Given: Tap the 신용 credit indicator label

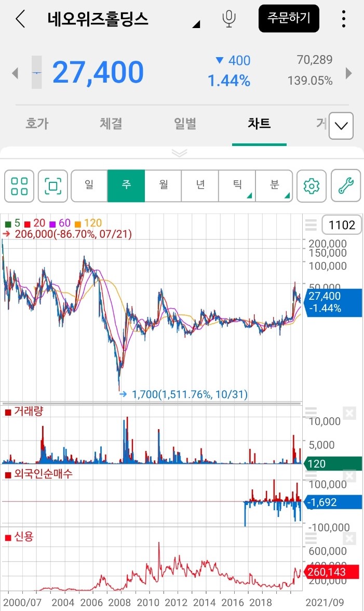Looking at the screenshot, I should (x=19, y=537).
